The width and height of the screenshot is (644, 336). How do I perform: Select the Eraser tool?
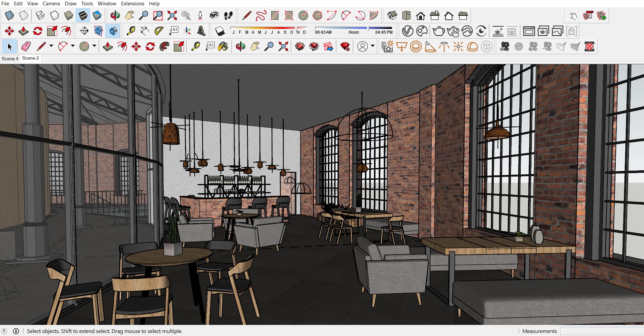pos(26,46)
